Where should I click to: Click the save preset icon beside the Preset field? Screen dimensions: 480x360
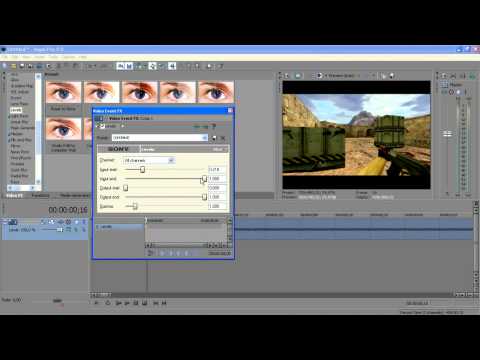[x=214, y=138]
